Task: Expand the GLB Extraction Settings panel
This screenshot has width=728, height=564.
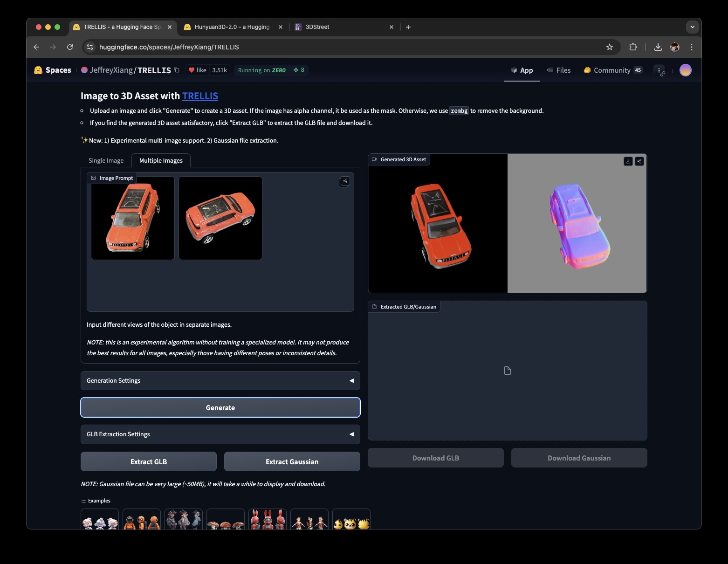Action: pyautogui.click(x=220, y=434)
